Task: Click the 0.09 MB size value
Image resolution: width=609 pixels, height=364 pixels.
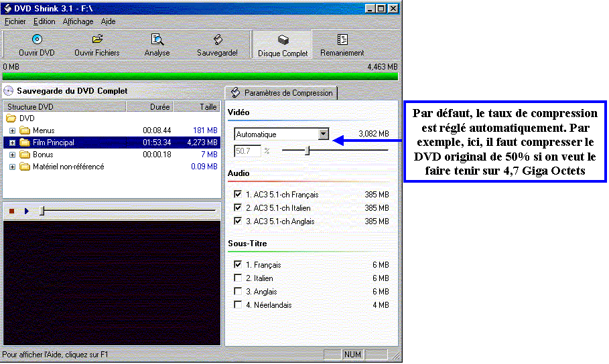Action: click(204, 167)
